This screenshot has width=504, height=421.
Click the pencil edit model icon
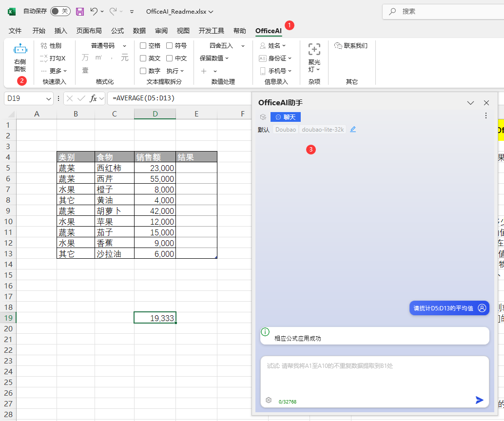pyautogui.click(x=353, y=130)
